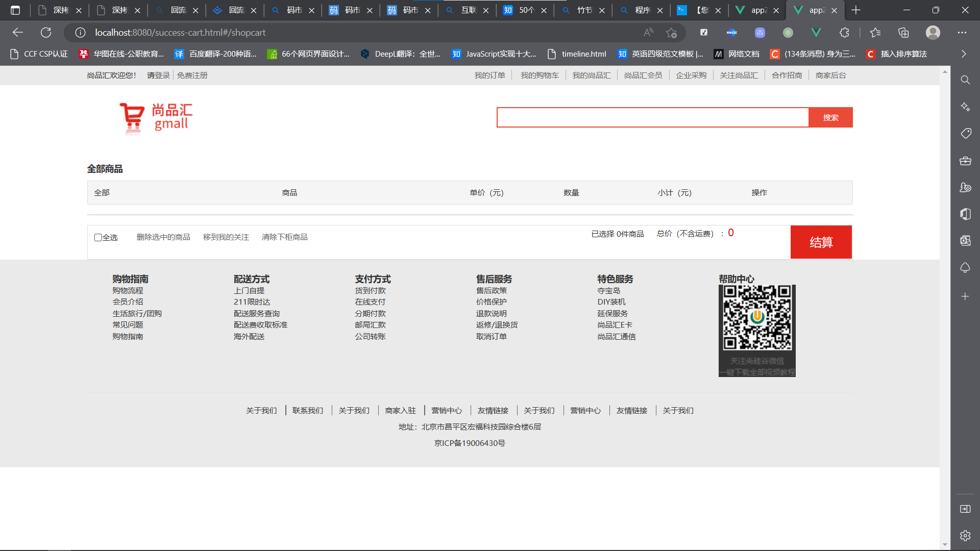Open the sidebar Office icon
This screenshot has width=980, height=551.
coord(965,214)
